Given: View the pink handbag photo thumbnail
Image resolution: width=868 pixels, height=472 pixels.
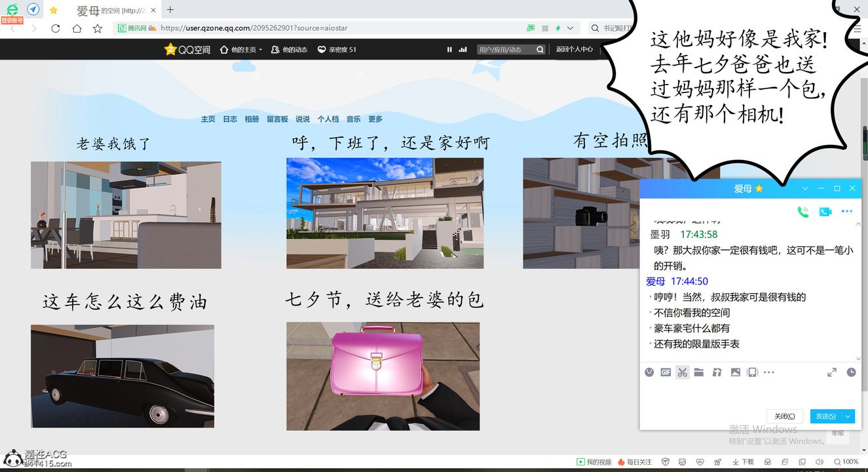Looking at the screenshot, I should 383,376.
